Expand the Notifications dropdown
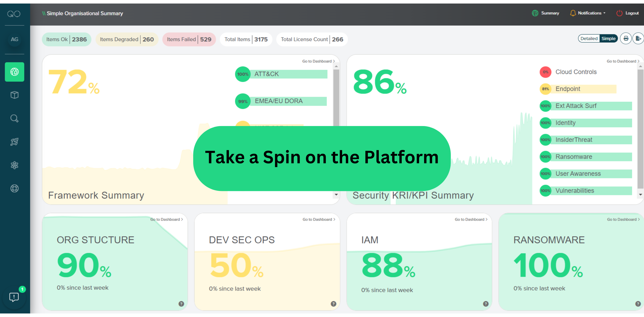This screenshot has width=644, height=317. click(589, 13)
